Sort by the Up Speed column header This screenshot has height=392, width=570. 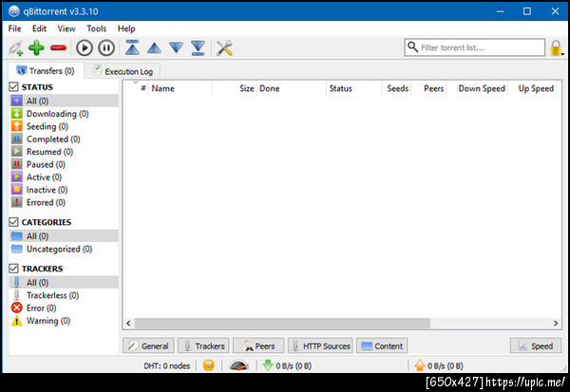533,88
